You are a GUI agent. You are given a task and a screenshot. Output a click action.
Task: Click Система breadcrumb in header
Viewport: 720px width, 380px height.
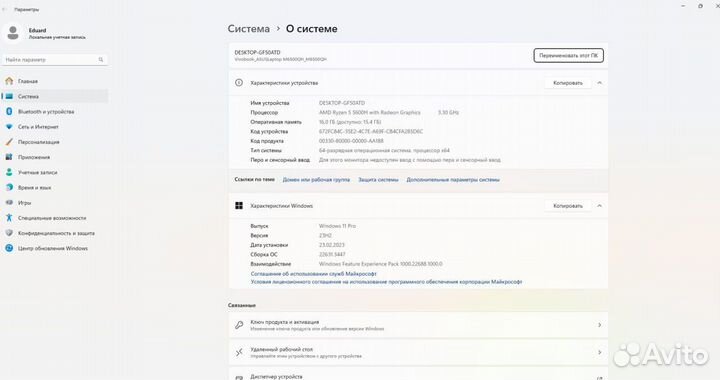[x=248, y=28]
